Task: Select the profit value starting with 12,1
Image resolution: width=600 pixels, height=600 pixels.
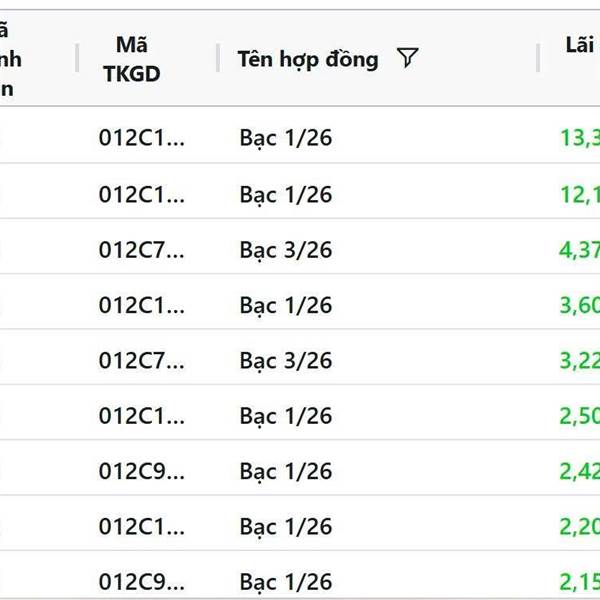Action: tap(579, 194)
